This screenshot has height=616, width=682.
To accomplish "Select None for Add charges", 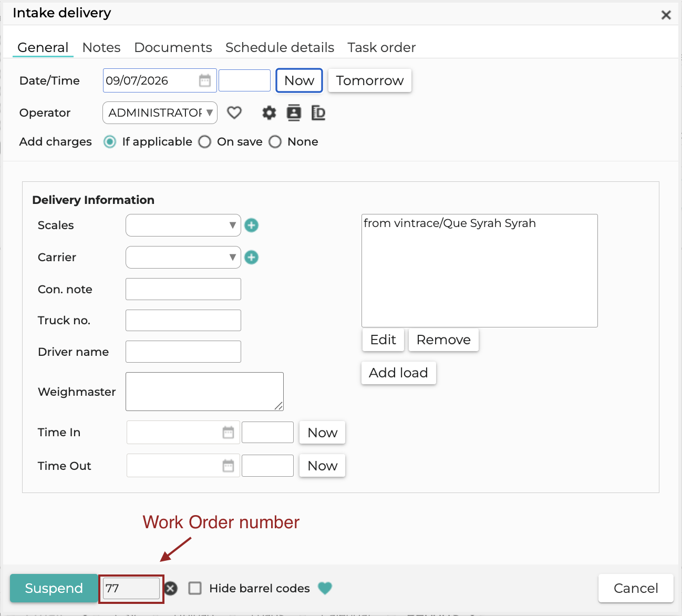I will tap(275, 142).
